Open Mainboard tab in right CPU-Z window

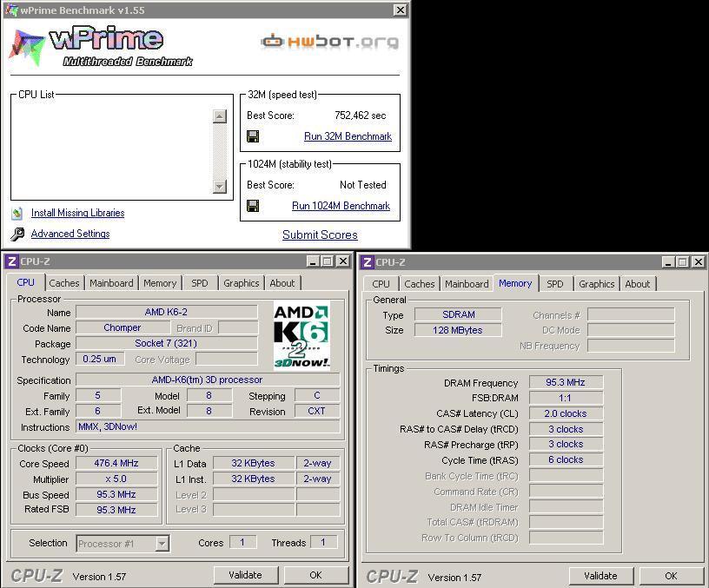pos(467,284)
